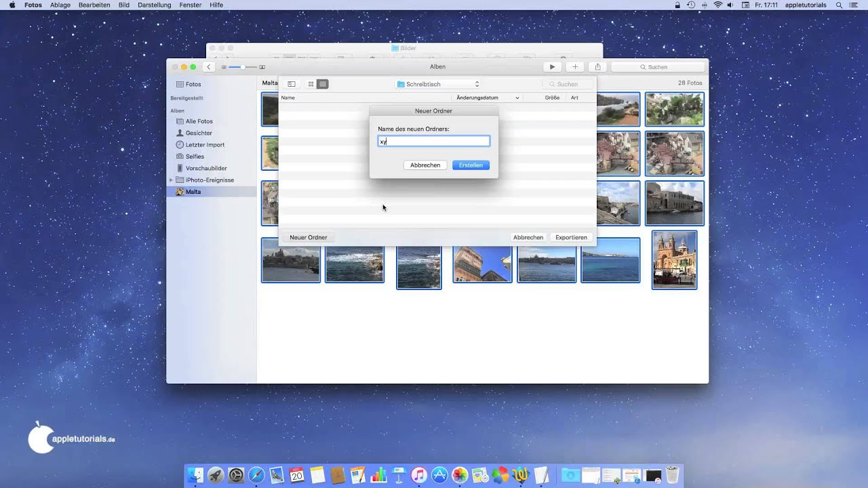
Task: Open the share icon in Photos toolbar
Action: coord(597,67)
